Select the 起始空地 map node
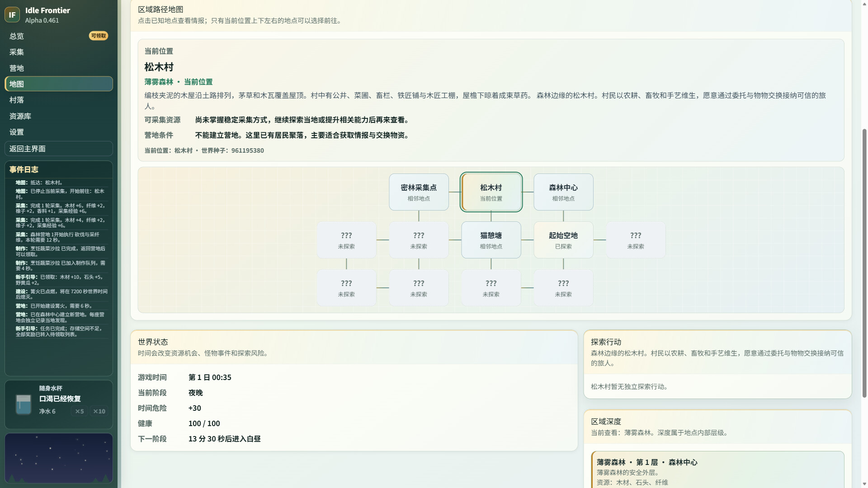868x488 pixels. pos(563,240)
